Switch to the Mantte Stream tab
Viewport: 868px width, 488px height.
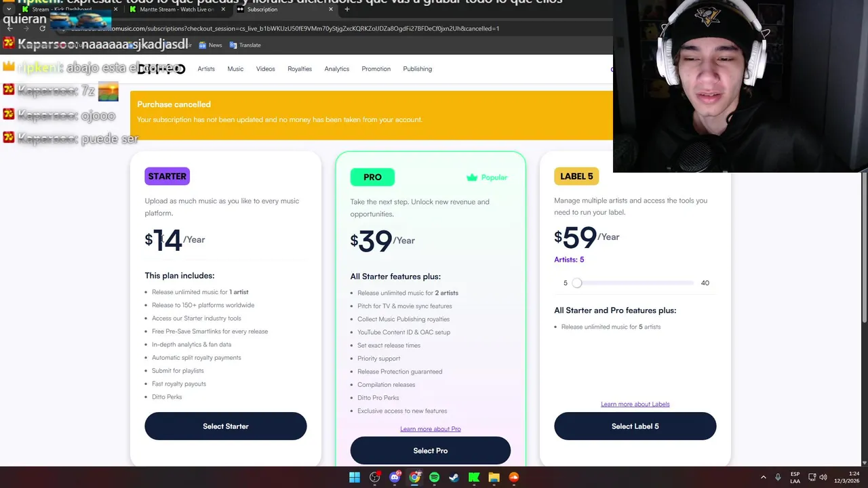(x=178, y=9)
